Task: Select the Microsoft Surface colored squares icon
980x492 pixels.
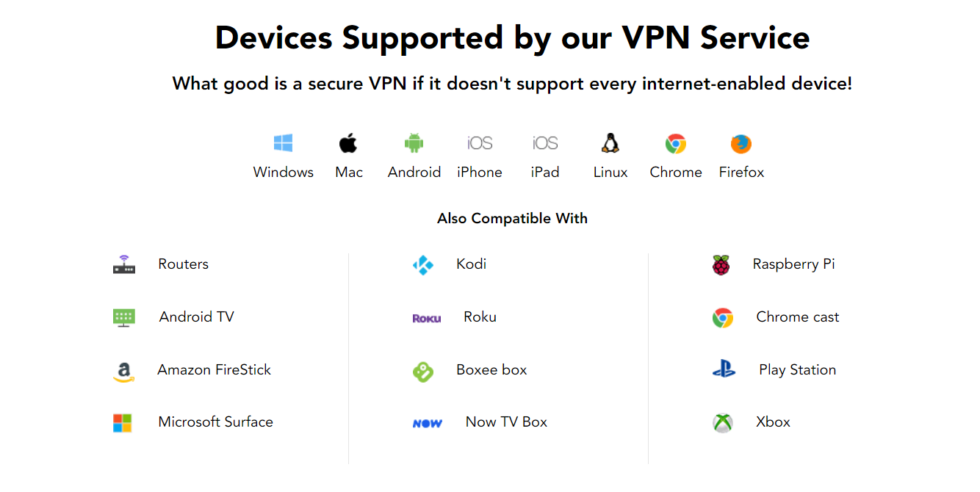Action: (x=123, y=422)
